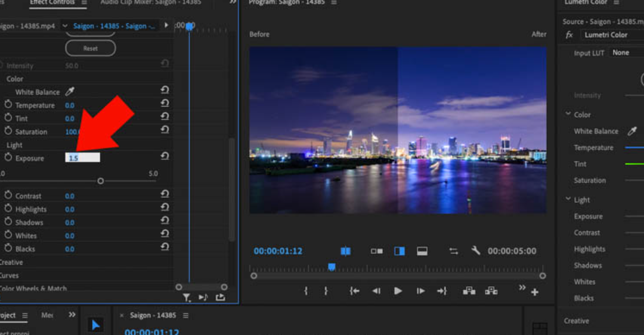Click the Extract button in Program monitor
The width and height of the screenshot is (644, 335).
(491, 291)
